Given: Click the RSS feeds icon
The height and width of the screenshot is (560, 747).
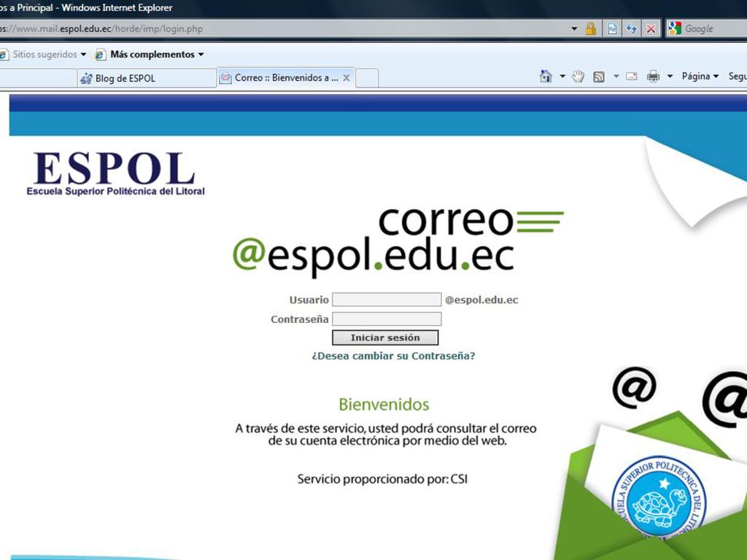Looking at the screenshot, I should [599, 77].
